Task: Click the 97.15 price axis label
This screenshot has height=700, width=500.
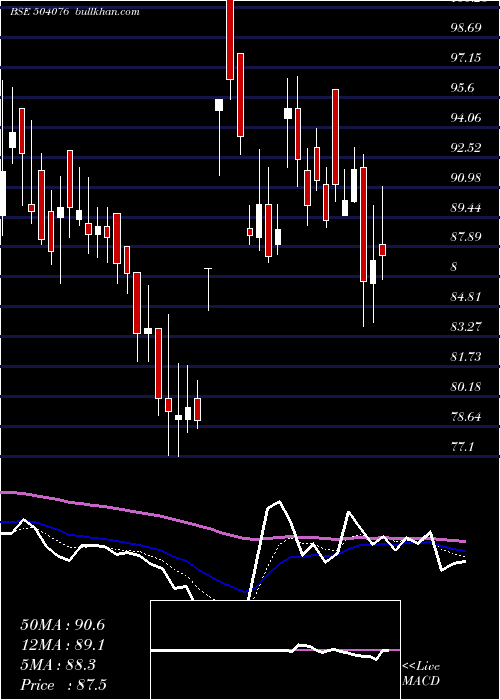Action: 466,58
